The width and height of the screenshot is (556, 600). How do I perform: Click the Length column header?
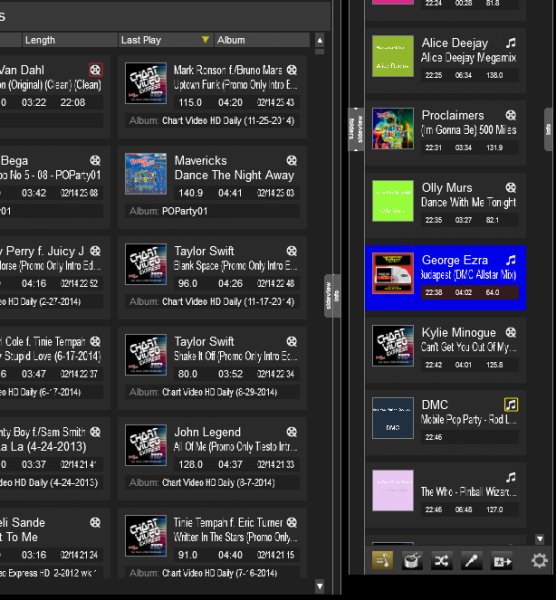[x=69, y=40]
